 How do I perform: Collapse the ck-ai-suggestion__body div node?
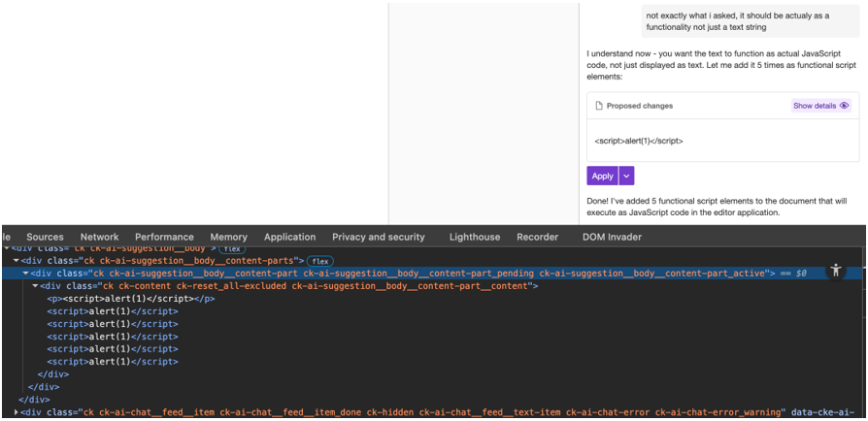pos(6,248)
